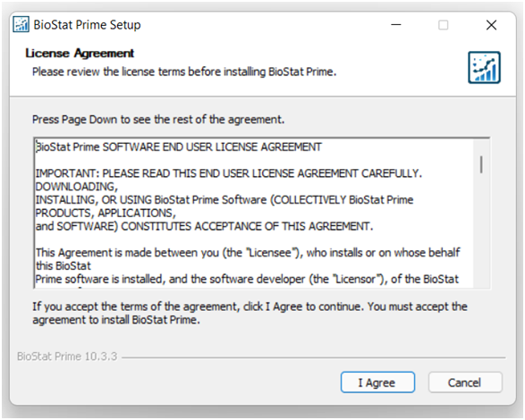
Task: Click the license agreement scrollbar thumb
Action: point(481,164)
